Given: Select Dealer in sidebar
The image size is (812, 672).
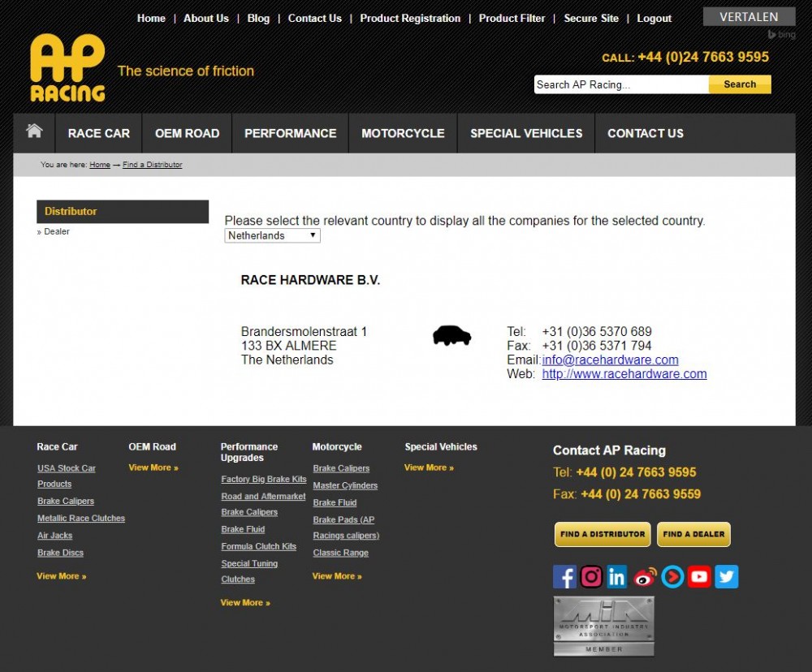Looking at the screenshot, I should click(57, 231).
